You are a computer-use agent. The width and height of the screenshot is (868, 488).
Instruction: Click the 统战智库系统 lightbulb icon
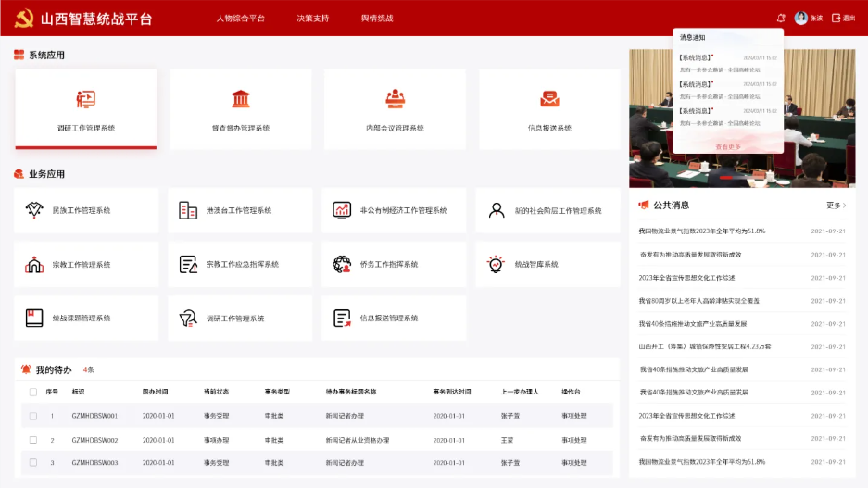pyautogui.click(x=496, y=264)
